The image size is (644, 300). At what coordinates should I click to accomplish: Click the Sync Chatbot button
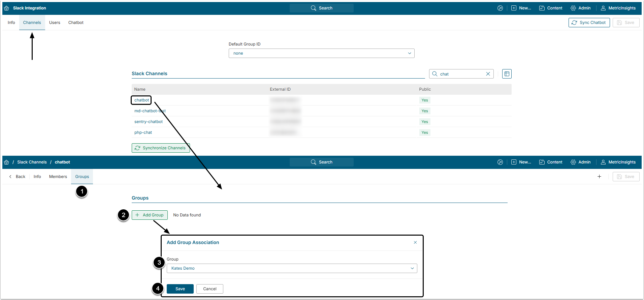point(589,23)
